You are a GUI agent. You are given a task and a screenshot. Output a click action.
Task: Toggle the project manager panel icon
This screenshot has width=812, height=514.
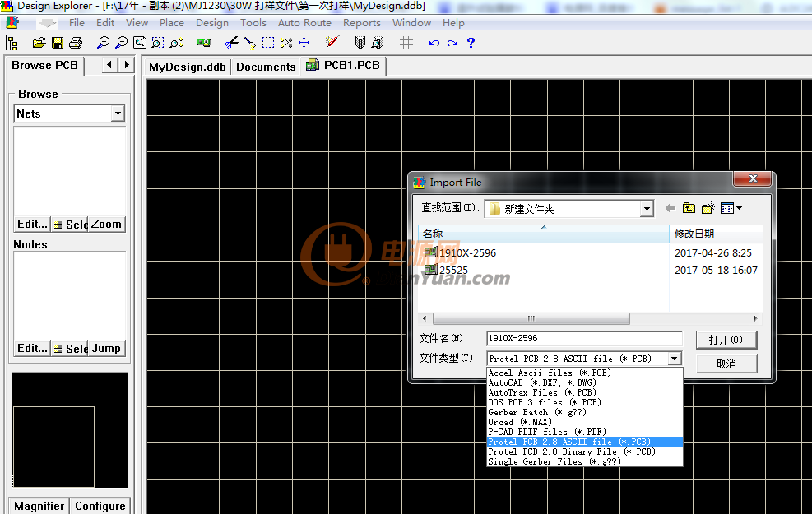(12, 43)
